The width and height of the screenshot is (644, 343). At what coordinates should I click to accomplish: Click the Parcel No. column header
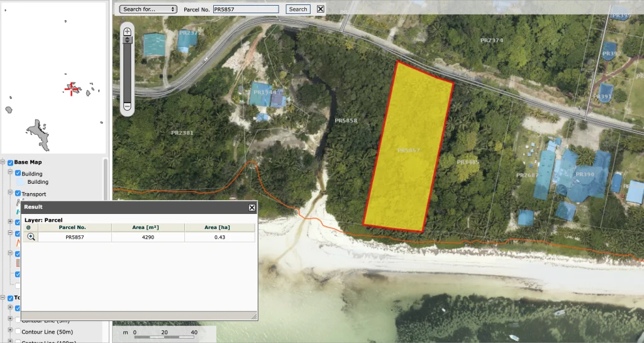click(x=72, y=227)
